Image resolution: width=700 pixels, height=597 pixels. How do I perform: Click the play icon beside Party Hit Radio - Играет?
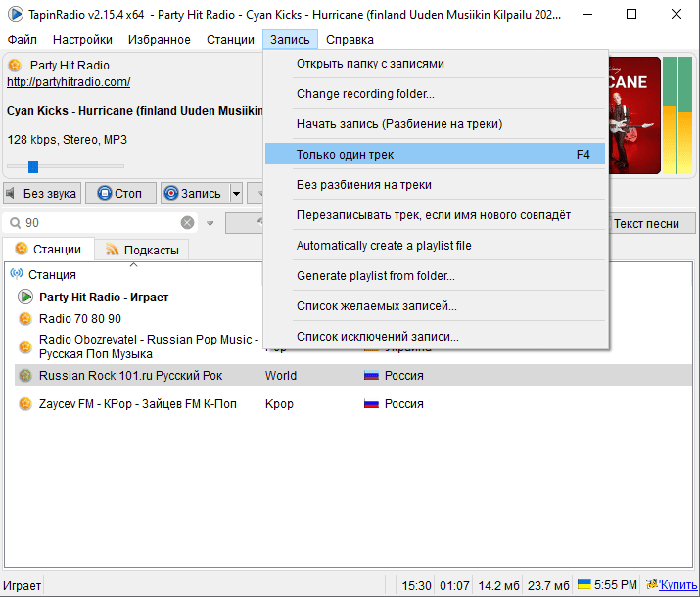point(25,297)
